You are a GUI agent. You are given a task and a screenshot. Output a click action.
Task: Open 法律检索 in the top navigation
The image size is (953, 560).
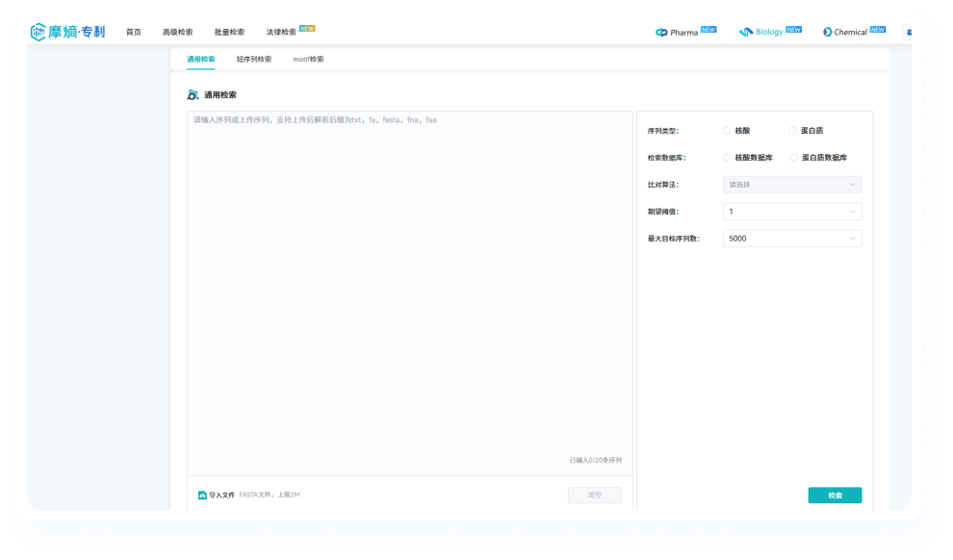point(281,32)
